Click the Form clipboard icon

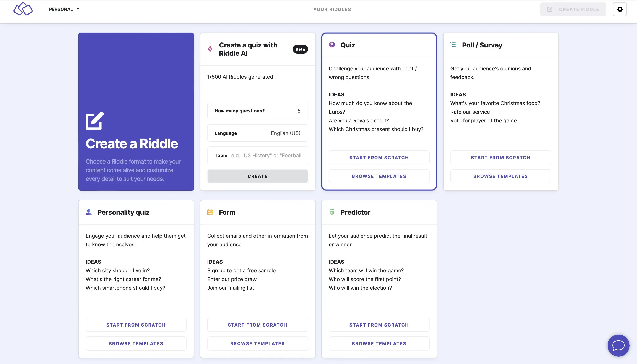210,211
